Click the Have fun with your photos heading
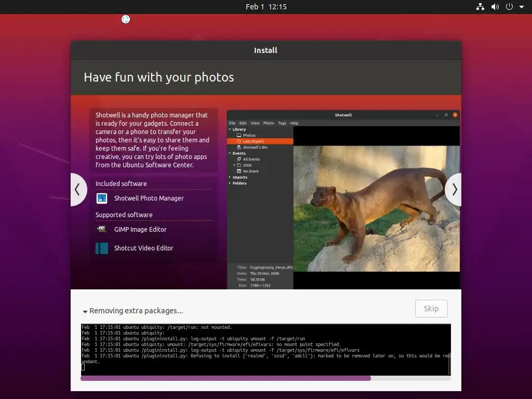This screenshot has width=532, height=399. (159, 77)
